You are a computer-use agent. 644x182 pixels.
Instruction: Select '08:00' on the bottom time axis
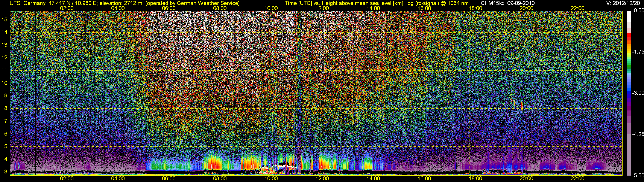220,179
